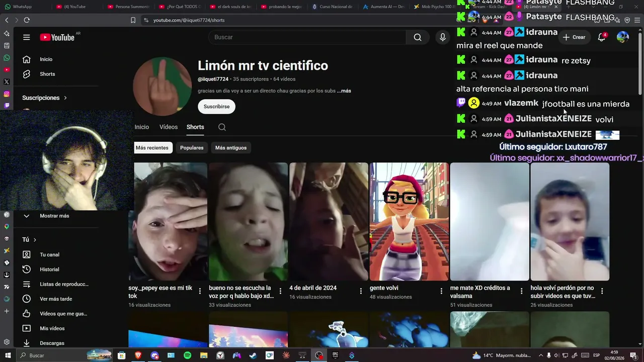Open the Inicio home icon in sidebar
The image size is (644, 362).
pyautogui.click(x=27, y=59)
